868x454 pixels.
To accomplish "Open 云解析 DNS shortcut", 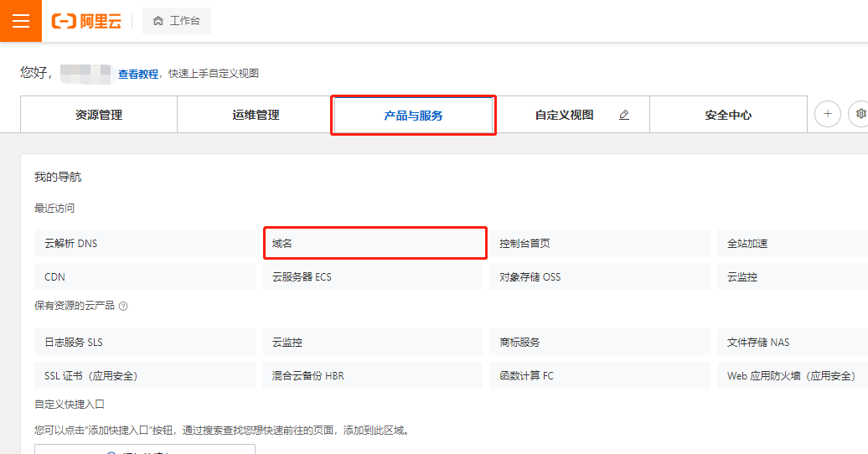I will [x=144, y=243].
